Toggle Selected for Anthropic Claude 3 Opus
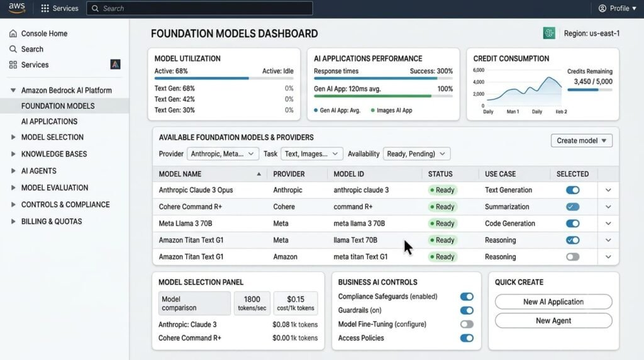Viewport: 644px width, 360px height. click(x=572, y=190)
